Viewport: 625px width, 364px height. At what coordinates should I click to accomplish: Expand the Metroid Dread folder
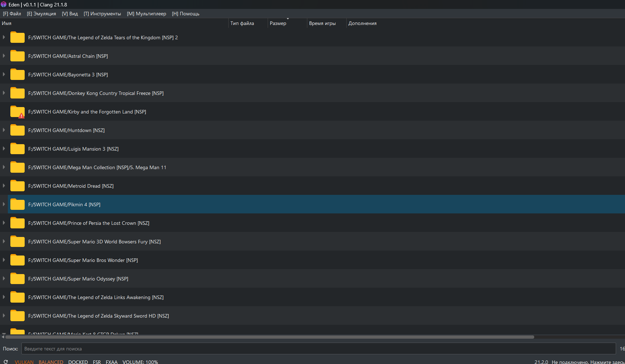(x=4, y=186)
